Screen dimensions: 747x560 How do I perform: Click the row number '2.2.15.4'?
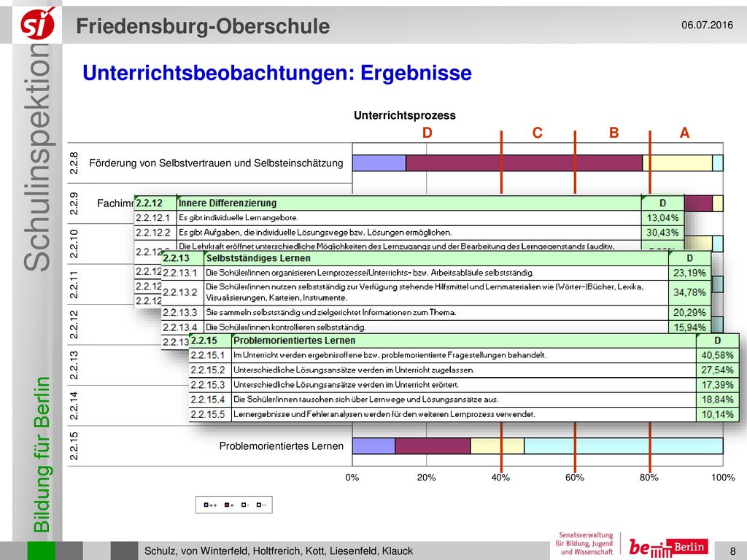point(208,400)
